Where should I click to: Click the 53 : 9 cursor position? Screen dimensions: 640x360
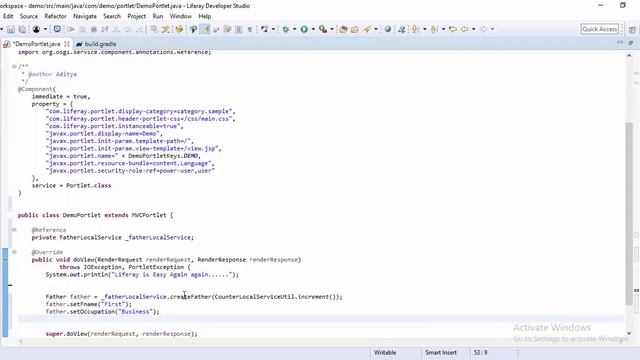pos(480,352)
